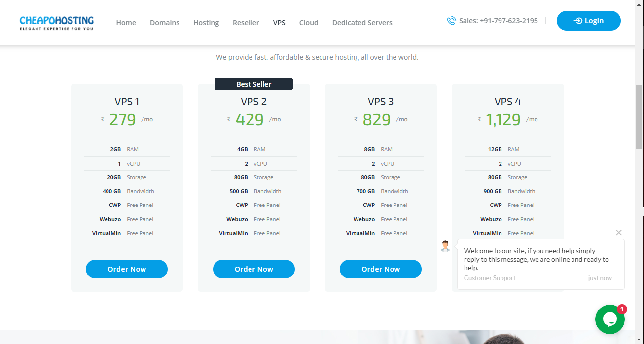Open the Cloud menu item
The width and height of the screenshot is (644, 344).
tap(309, 23)
